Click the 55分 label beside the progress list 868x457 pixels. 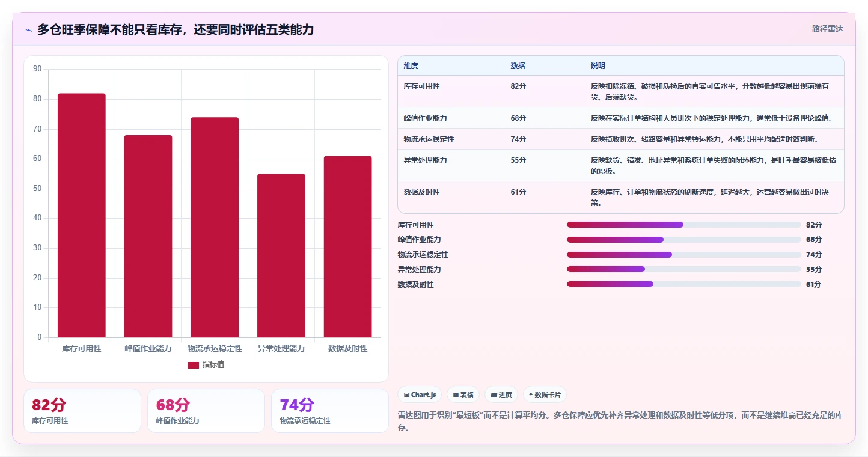click(x=814, y=269)
